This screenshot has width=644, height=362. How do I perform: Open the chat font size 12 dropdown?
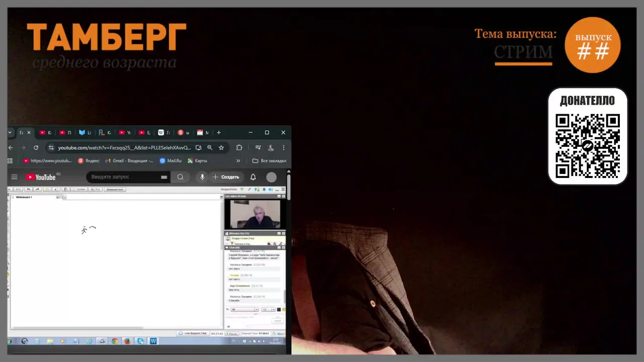(268, 310)
